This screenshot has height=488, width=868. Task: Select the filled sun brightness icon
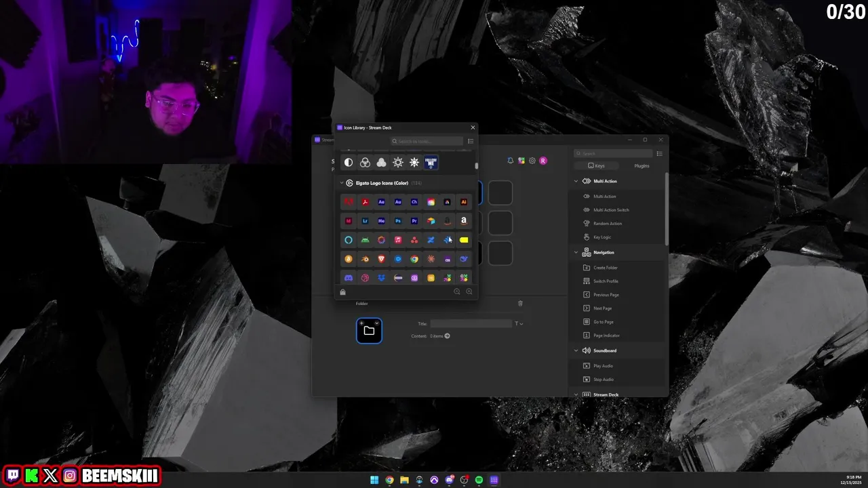point(414,163)
